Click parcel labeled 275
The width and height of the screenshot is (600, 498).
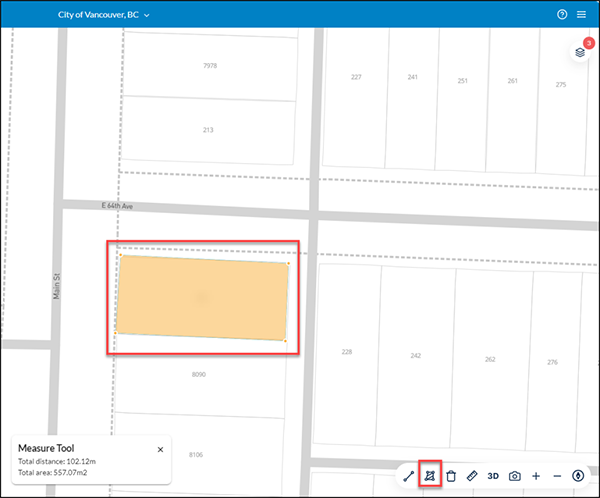tap(561, 85)
